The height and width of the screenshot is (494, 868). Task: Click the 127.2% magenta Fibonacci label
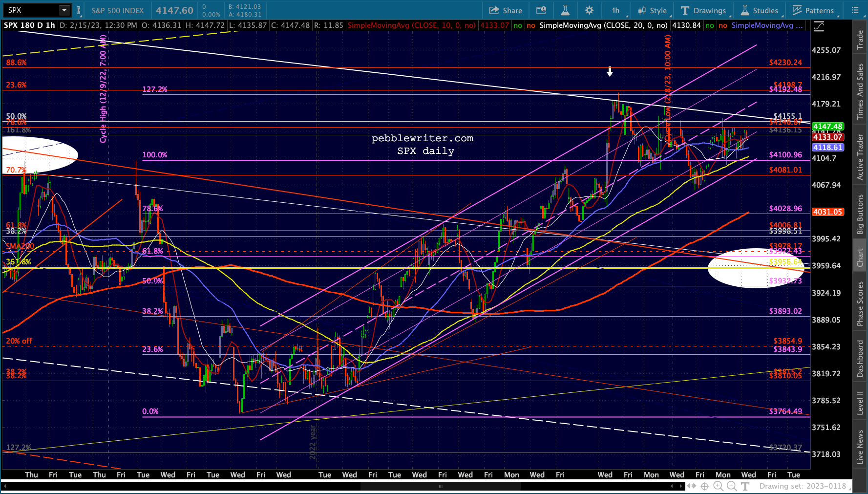tap(155, 89)
